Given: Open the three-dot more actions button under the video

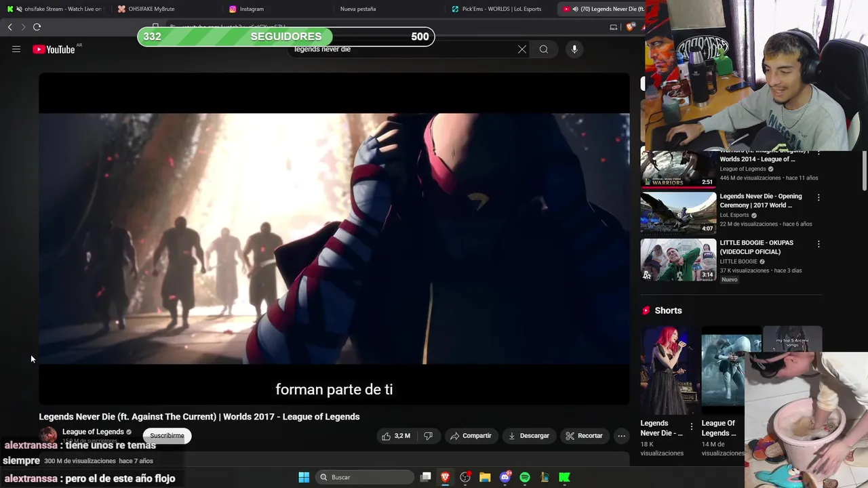Looking at the screenshot, I should pos(621,436).
